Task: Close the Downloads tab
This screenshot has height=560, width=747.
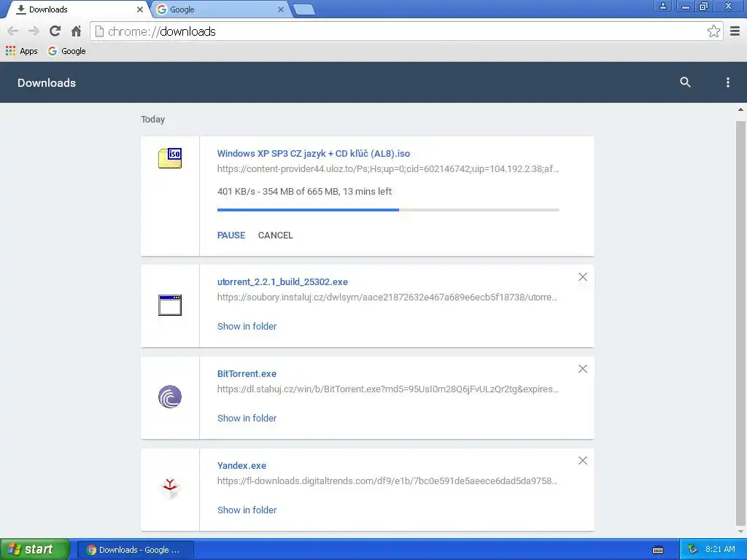Action: point(139,9)
